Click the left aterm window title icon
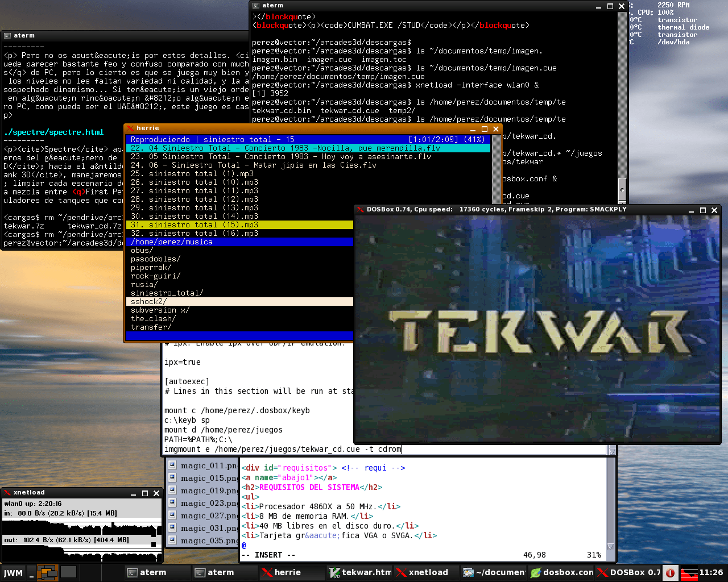Image resolution: width=728 pixels, height=582 pixels. [x=7, y=36]
